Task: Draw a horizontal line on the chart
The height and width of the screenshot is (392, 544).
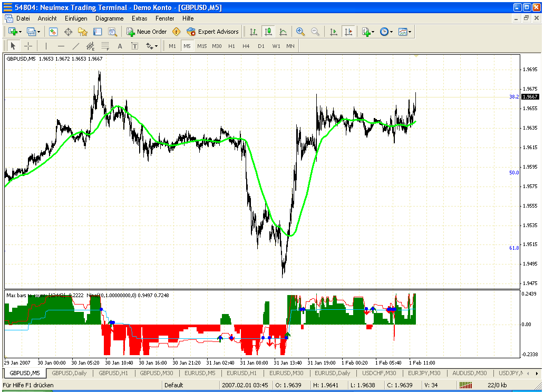Action: [61, 46]
